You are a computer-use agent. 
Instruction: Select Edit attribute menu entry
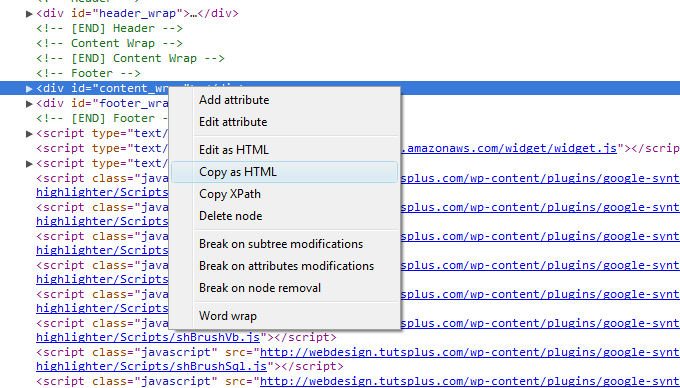click(233, 122)
